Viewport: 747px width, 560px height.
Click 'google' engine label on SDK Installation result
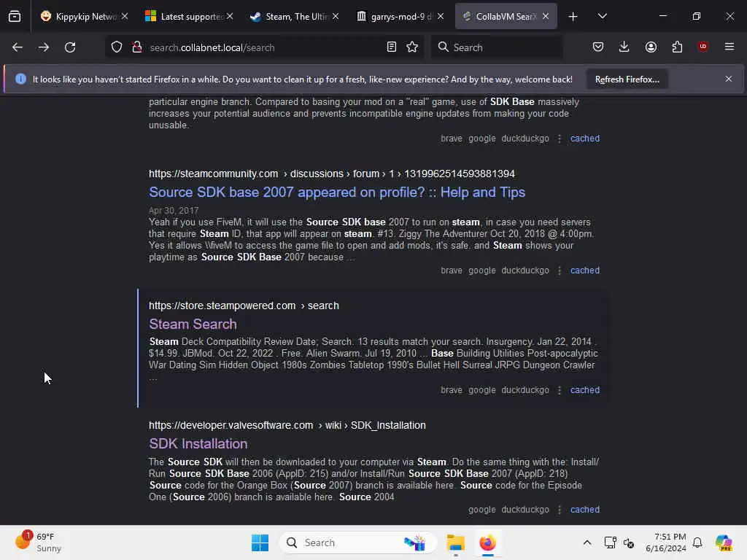481,510
